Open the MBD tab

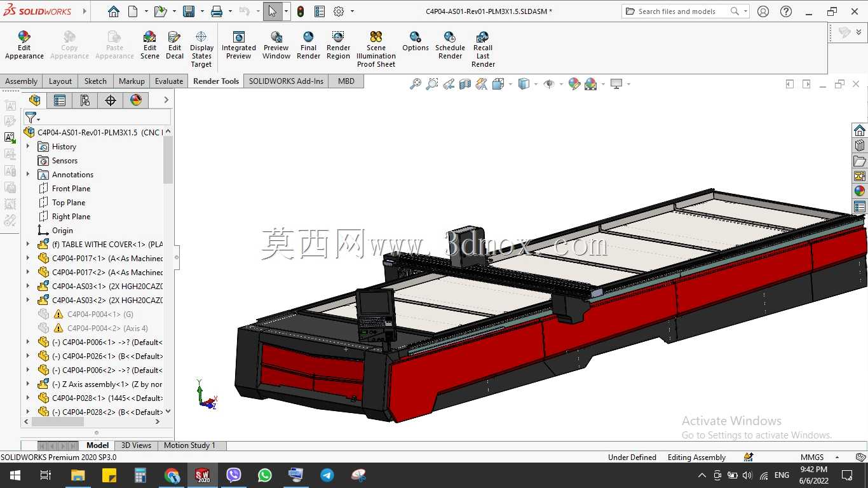pyautogui.click(x=346, y=81)
